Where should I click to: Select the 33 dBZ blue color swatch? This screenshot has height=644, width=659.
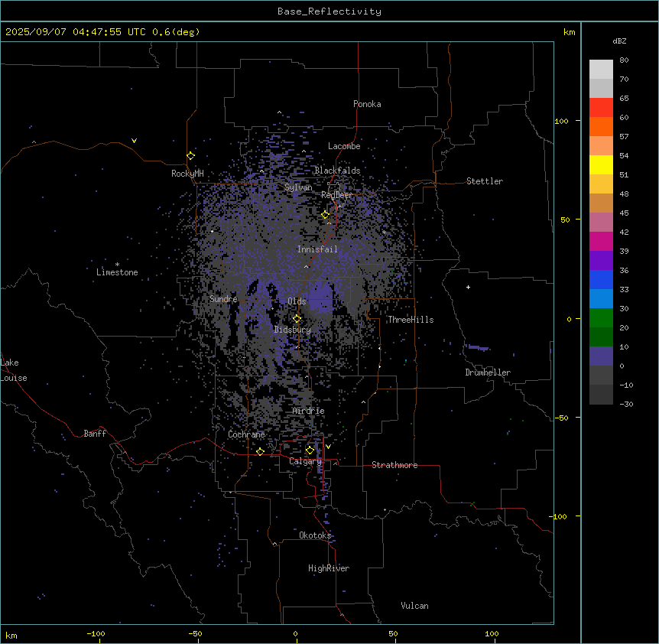tap(601, 279)
